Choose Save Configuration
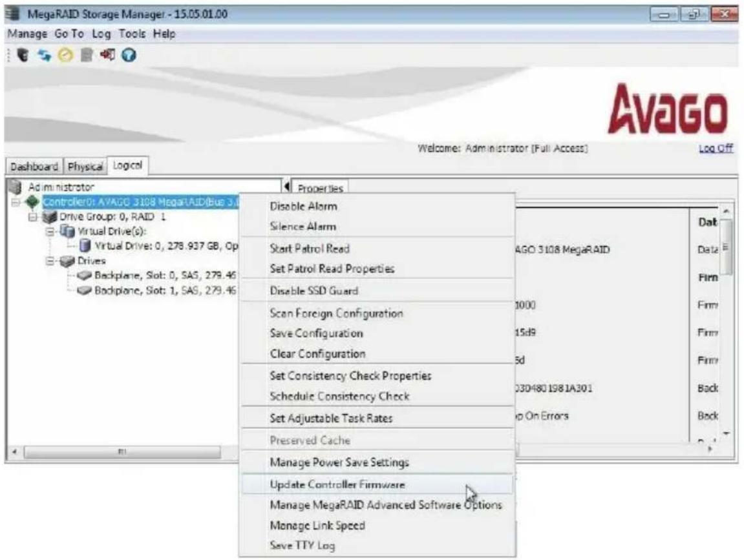This screenshot has width=744, height=560. [377, 333]
